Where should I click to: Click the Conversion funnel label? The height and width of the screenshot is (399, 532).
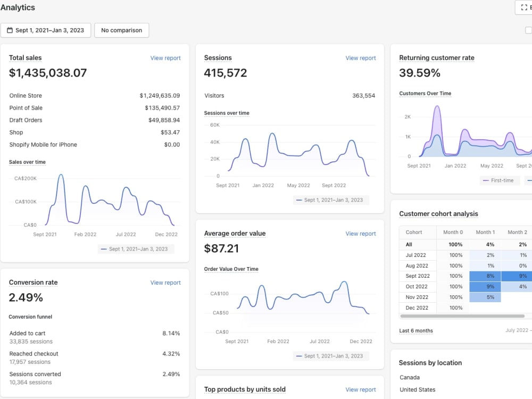[30, 317]
